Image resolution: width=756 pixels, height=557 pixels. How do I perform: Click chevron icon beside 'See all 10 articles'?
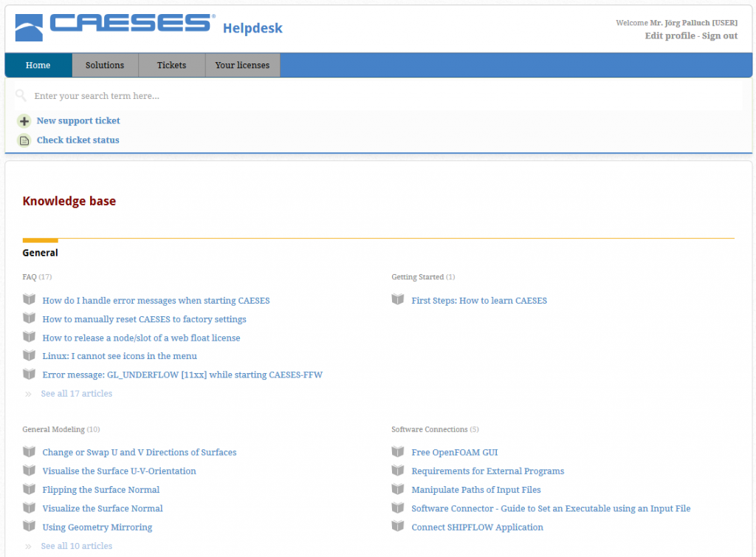pyautogui.click(x=29, y=547)
